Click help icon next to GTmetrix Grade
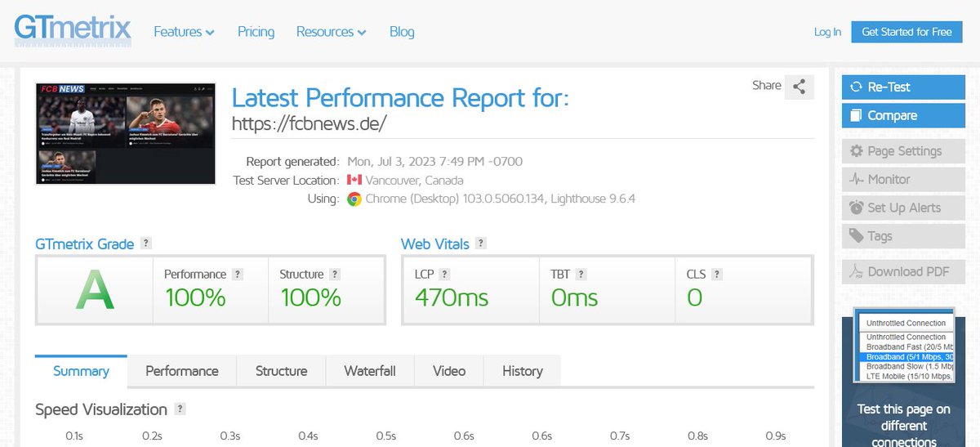This screenshot has height=447, width=980. click(x=145, y=244)
